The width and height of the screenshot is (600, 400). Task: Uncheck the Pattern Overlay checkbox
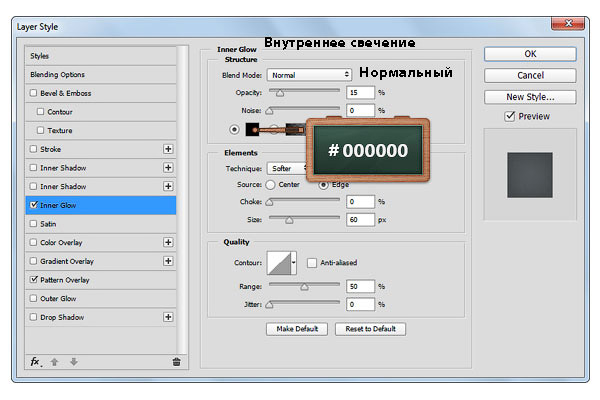[x=34, y=279]
